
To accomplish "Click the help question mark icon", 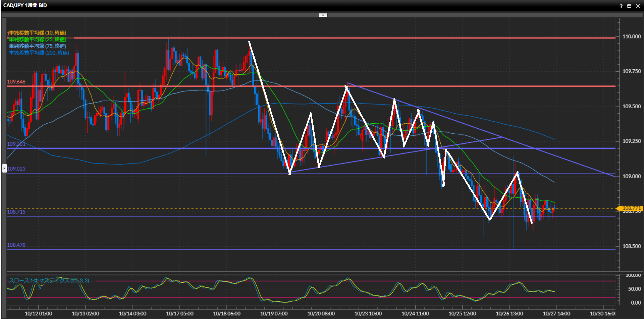I will (x=621, y=6).
